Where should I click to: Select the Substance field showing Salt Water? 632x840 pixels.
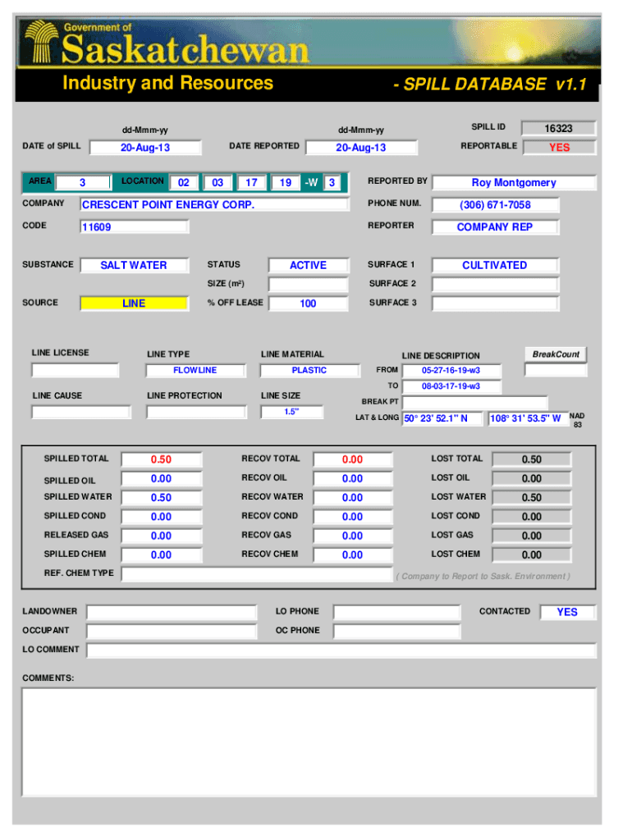(133, 266)
